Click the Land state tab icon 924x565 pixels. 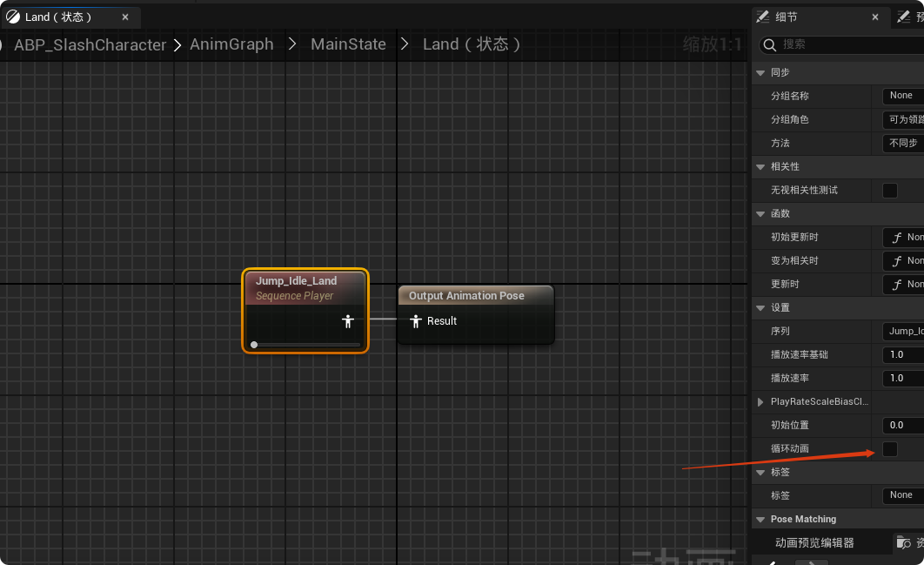13,17
